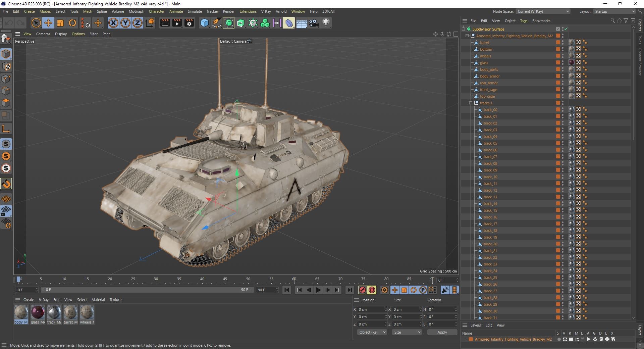644x349 pixels.
Task: Select the Move tool in top toolbar
Action: 48,23
